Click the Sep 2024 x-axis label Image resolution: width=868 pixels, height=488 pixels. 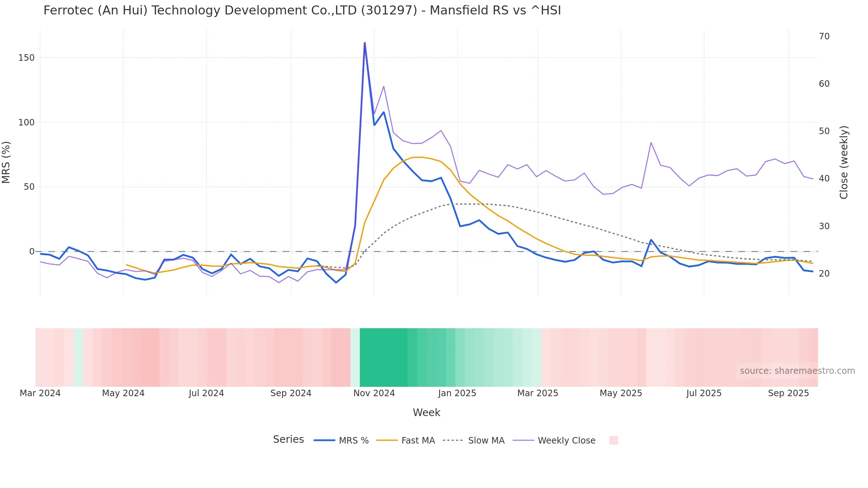tap(291, 393)
